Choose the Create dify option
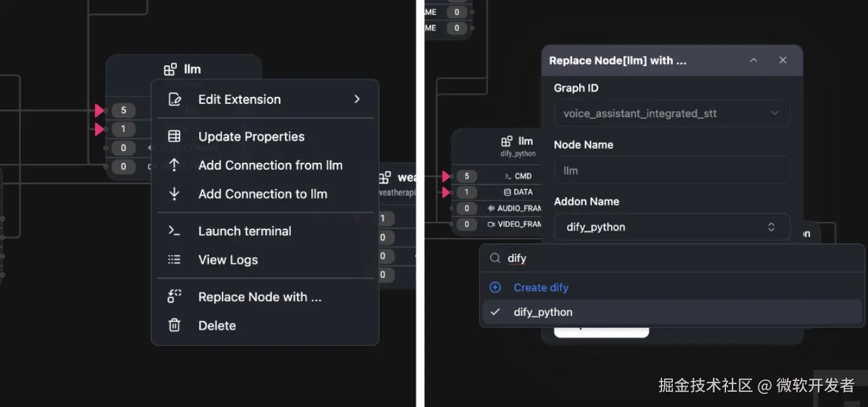The width and height of the screenshot is (868, 407). click(x=672, y=287)
